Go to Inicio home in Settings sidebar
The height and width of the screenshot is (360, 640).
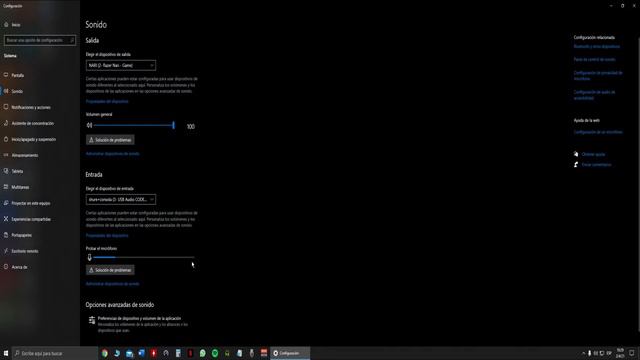coord(12,25)
